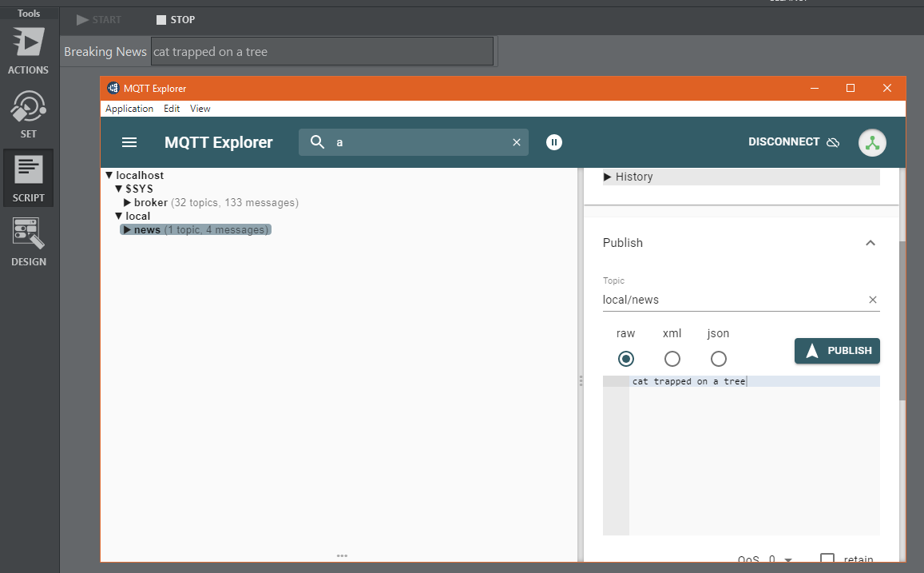Image resolution: width=924 pixels, height=573 pixels.
Task: Expand the History section
Action: 608,177
